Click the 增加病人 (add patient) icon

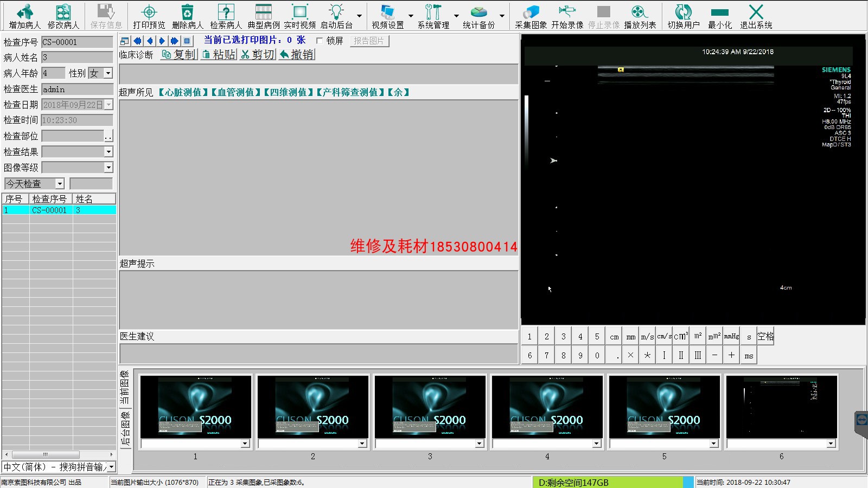(24, 12)
